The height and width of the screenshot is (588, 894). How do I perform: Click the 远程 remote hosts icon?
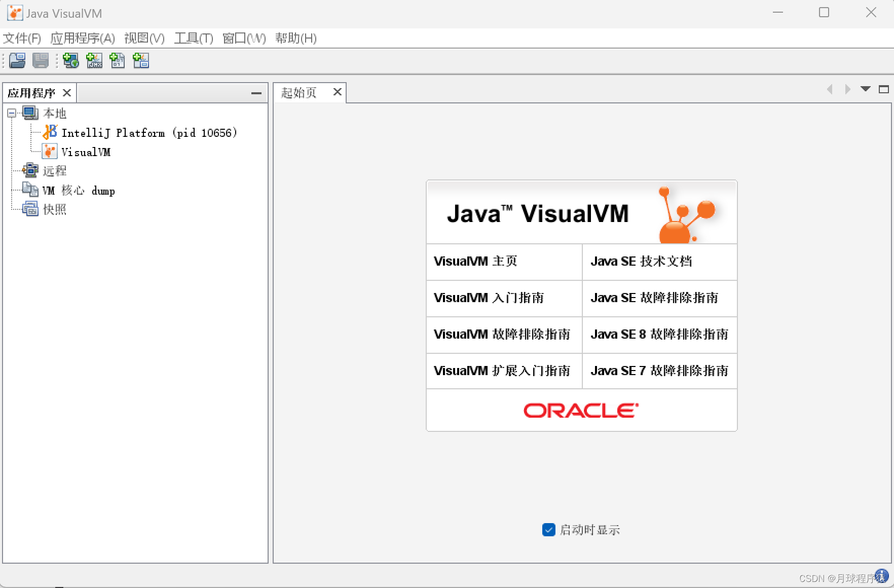pos(30,171)
